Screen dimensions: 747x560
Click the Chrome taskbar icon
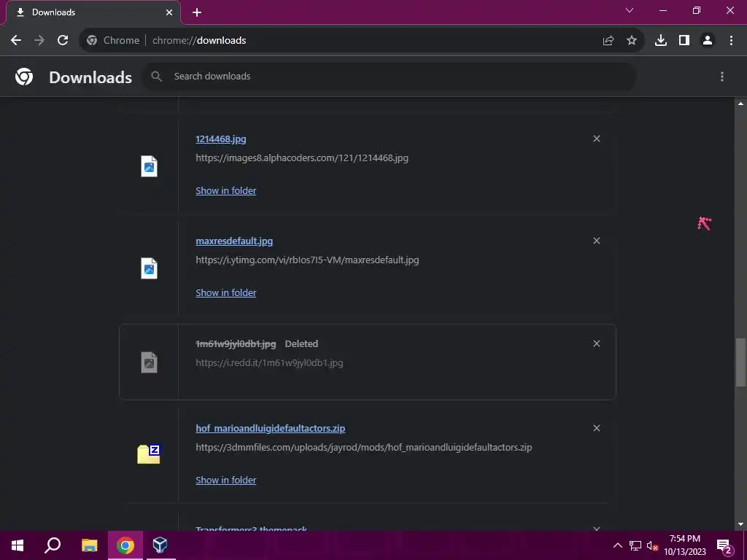click(125, 545)
